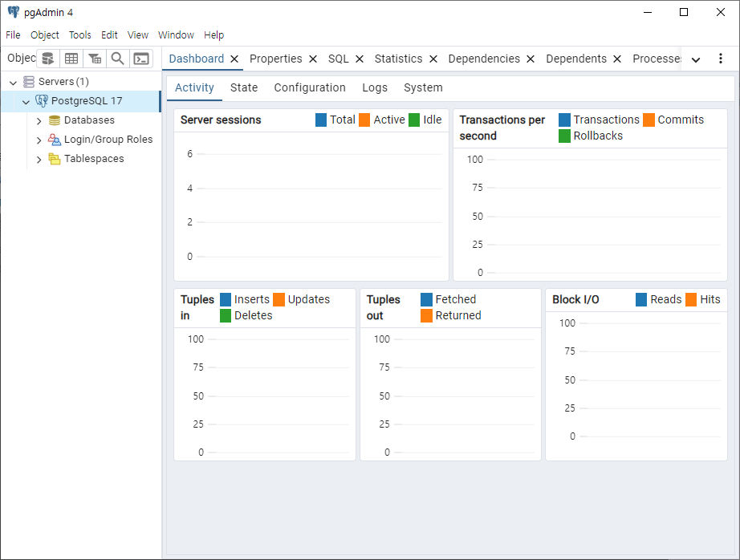Switch to the Processes tab

[x=657, y=59]
